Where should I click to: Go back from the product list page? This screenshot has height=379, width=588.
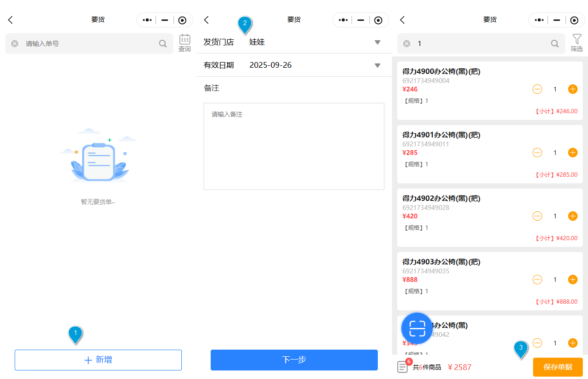(402, 20)
